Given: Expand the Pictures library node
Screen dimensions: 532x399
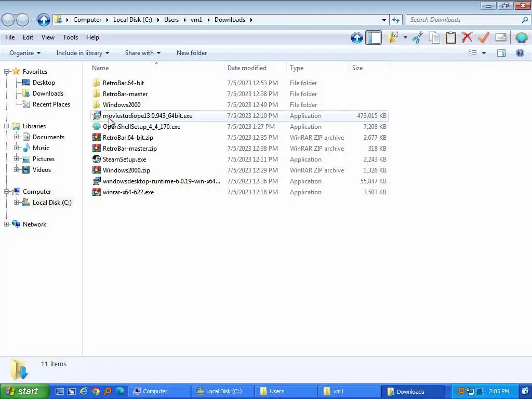Looking at the screenshot, I should click(x=16, y=159).
